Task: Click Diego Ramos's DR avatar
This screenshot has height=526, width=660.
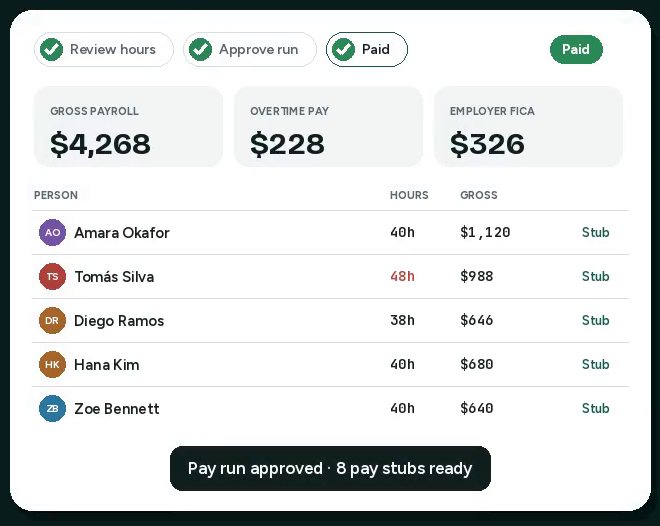Action: pyautogui.click(x=52, y=321)
